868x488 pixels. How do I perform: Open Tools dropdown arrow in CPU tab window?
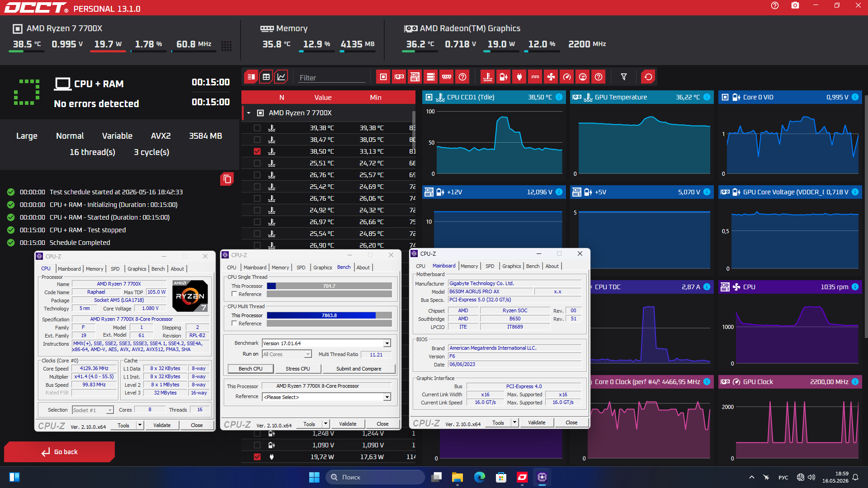[x=140, y=425]
